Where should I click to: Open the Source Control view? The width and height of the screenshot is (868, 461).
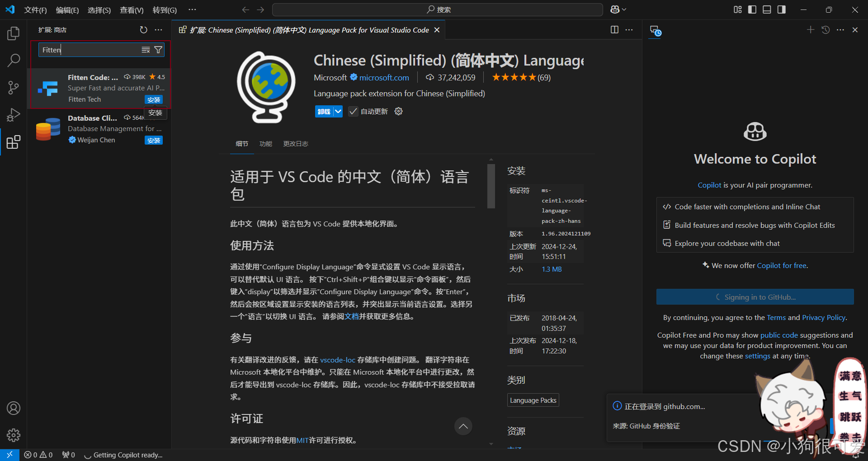point(14,88)
